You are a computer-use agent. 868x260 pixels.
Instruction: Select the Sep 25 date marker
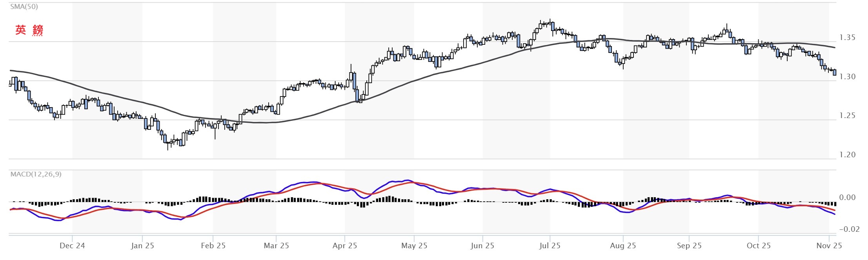tap(689, 246)
